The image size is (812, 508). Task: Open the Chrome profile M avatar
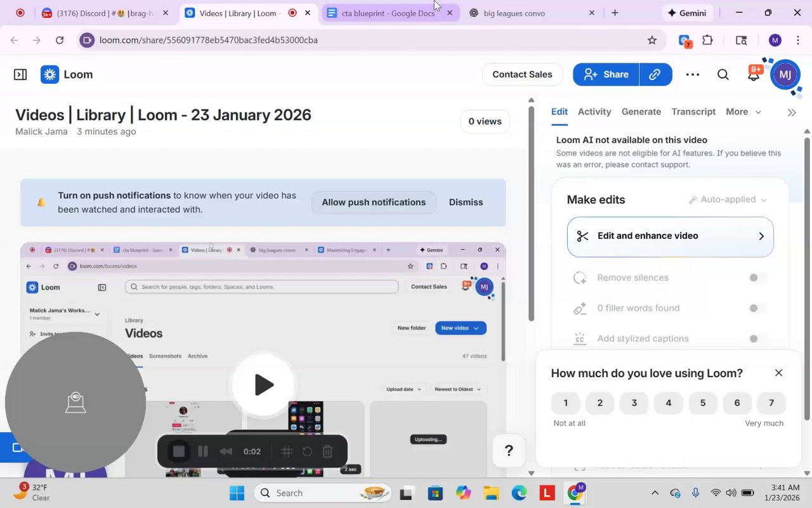[775, 40]
